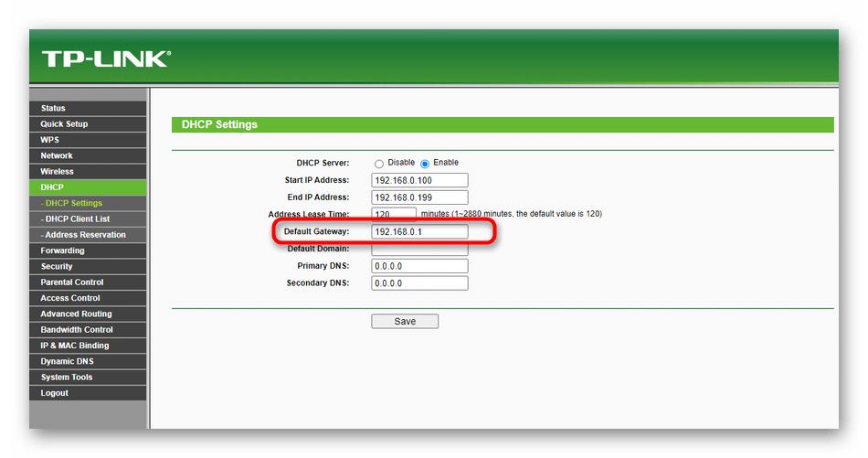Open Parental Control in sidebar
The image size is (868, 458).
[88, 282]
